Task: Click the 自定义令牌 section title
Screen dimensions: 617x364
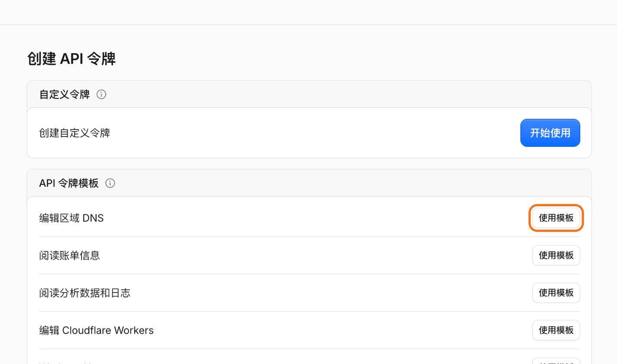Action: tap(65, 94)
